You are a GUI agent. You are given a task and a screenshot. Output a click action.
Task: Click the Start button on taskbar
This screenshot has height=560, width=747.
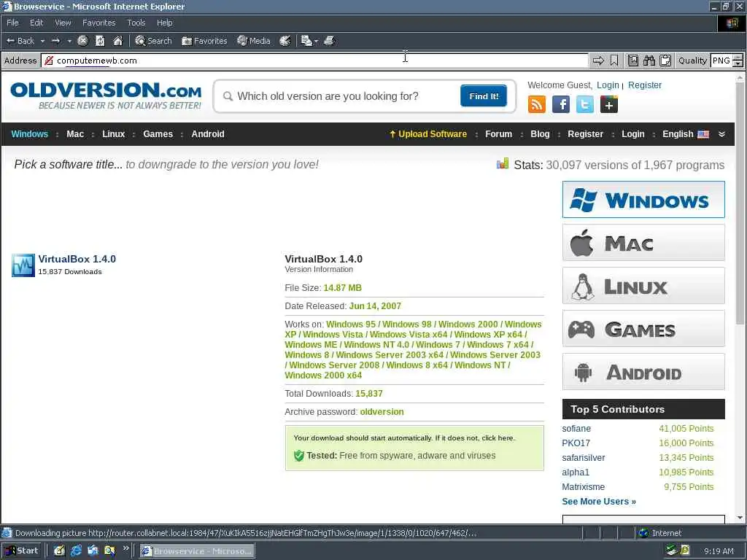tap(22, 551)
